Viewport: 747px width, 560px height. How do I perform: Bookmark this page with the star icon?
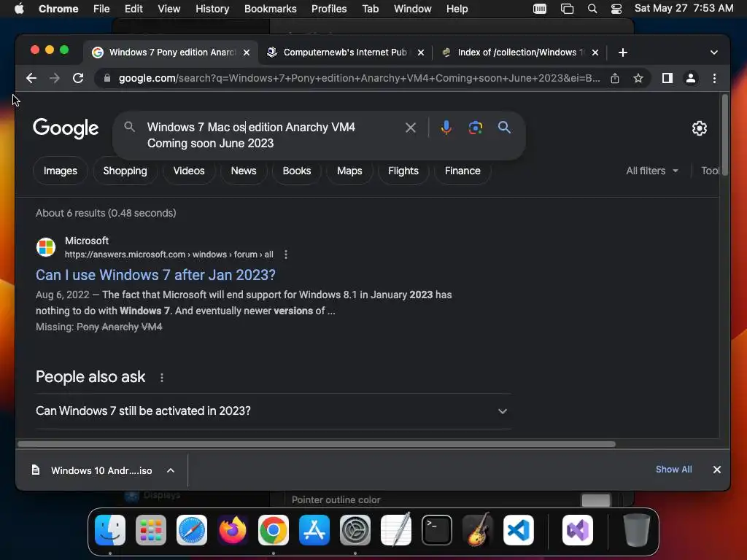pyautogui.click(x=638, y=78)
